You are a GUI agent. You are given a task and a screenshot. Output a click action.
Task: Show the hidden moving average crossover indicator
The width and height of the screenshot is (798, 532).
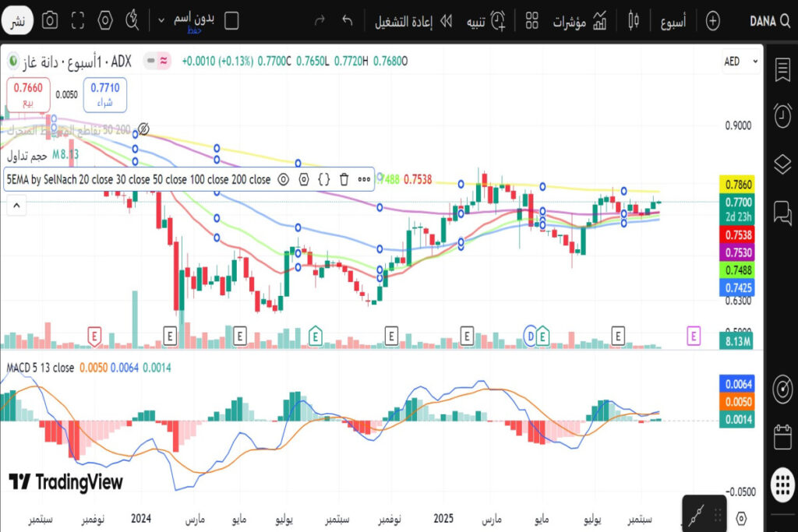pyautogui.click(x=143, y=129)
